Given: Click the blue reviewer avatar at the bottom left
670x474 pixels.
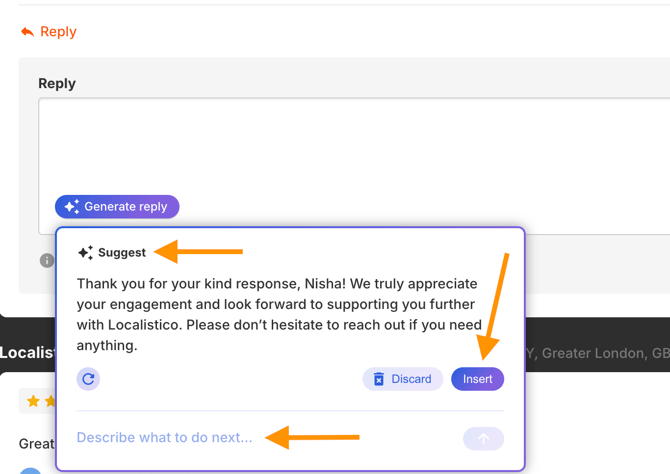Looking at the screenshot, I should click(x=31, y=471).
